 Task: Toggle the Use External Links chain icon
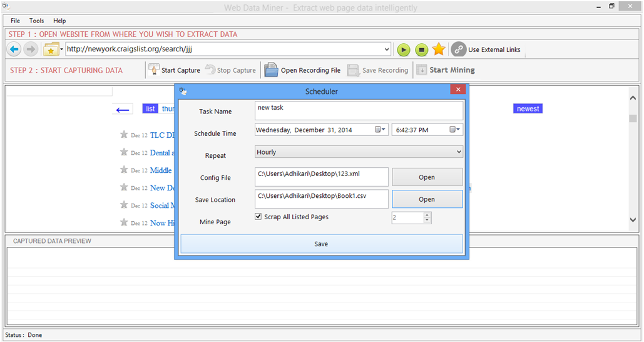point(459,49)
